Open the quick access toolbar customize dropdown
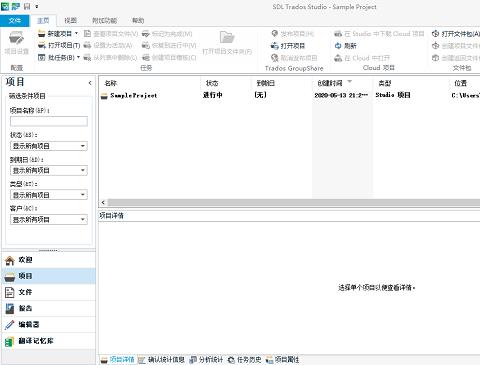 (x=37, y=6)
